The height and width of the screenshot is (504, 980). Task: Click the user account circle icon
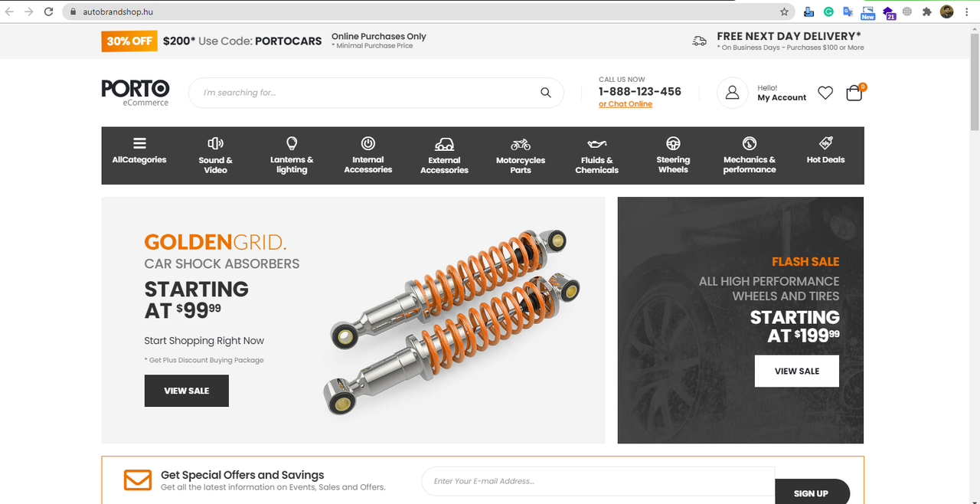(732, 93)
